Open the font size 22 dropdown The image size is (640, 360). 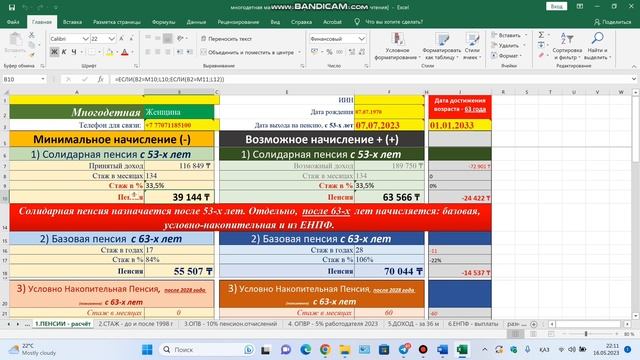pyautogui.click(x=111, y=38)
